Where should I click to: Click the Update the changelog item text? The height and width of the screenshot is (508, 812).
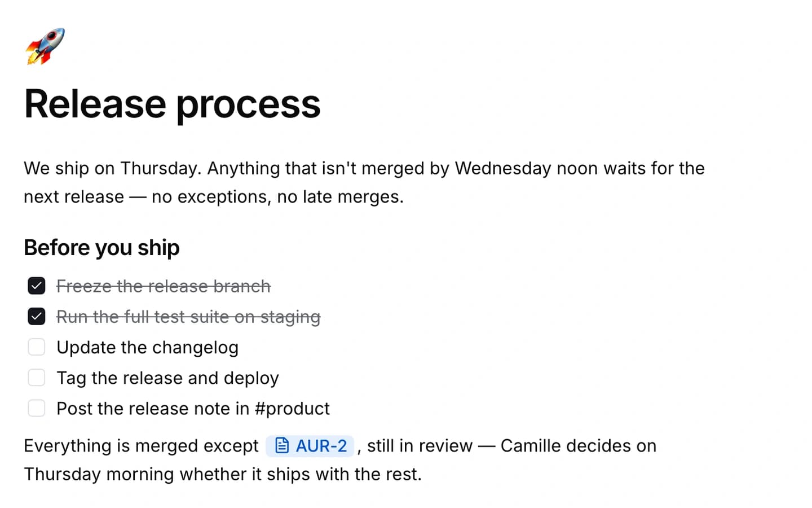point(148,347)
